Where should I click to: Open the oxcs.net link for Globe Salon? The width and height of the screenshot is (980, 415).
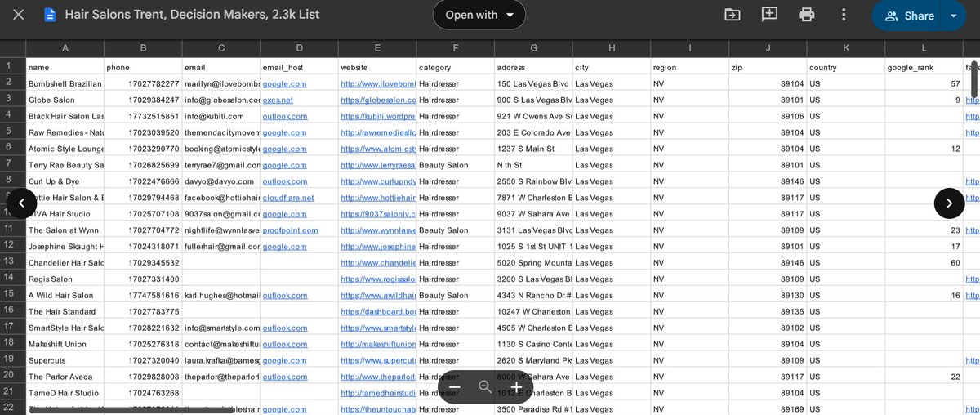click(278, 100)
